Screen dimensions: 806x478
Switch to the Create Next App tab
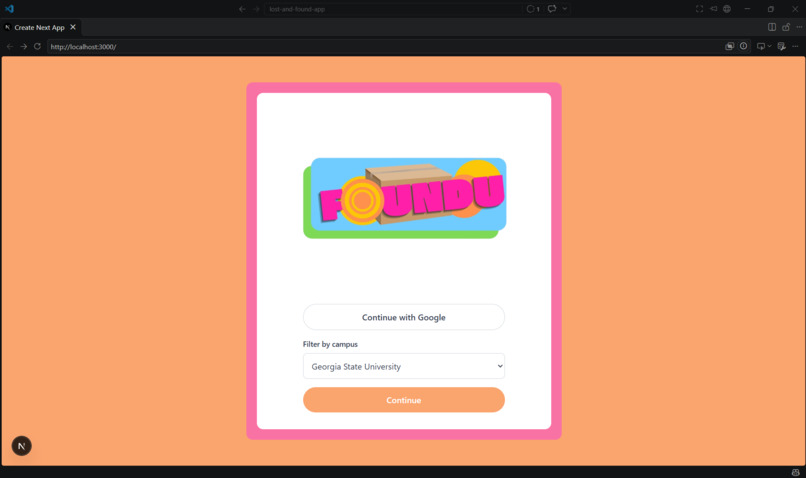point(39,27)
